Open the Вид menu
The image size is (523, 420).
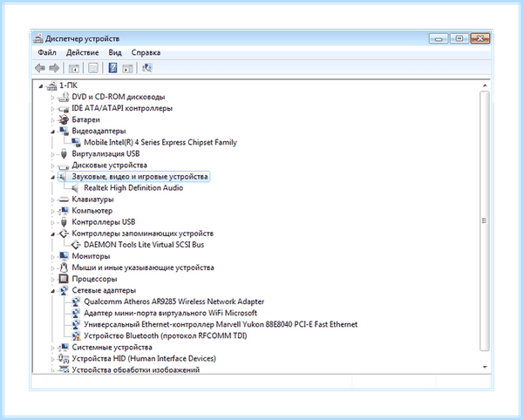[x=115, y=52]
